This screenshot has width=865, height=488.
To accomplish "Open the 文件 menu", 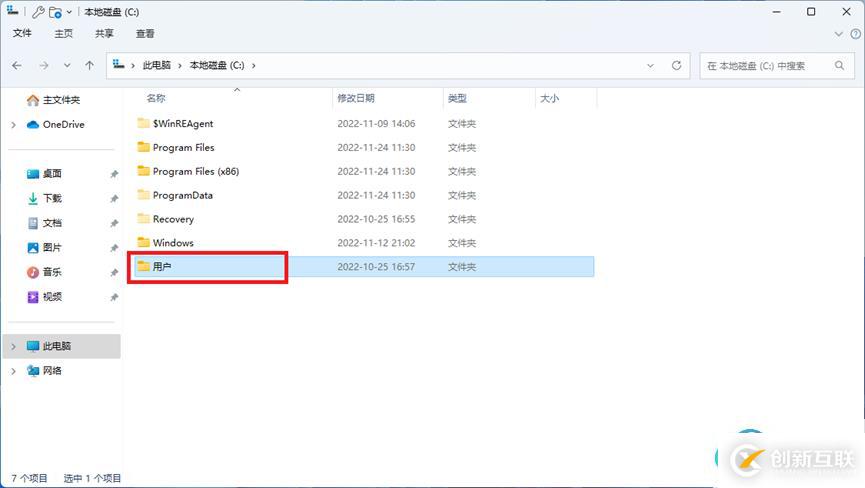I will [x=22, y=34].
